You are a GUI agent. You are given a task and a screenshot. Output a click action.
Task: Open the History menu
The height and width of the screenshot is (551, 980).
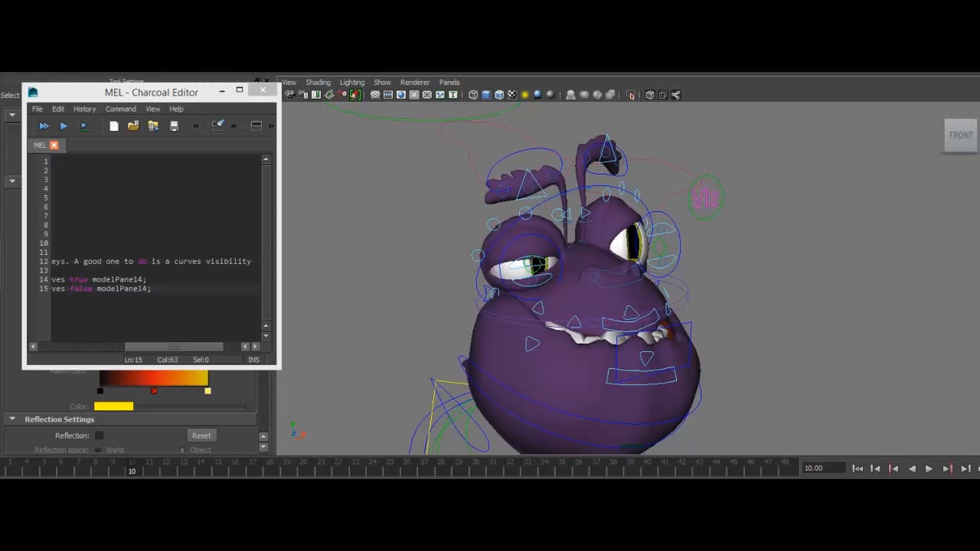[84, 109]
